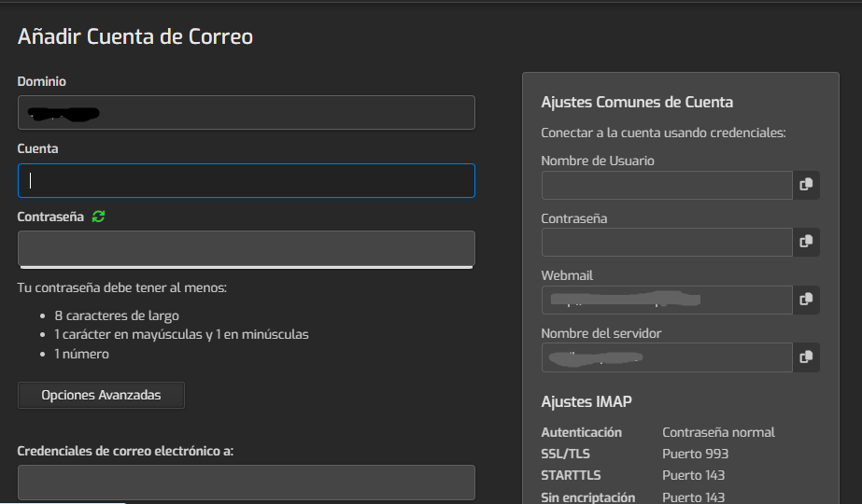Select the Webmail URL field
This screenshot has width=862, height=504.
pos(666,300)
